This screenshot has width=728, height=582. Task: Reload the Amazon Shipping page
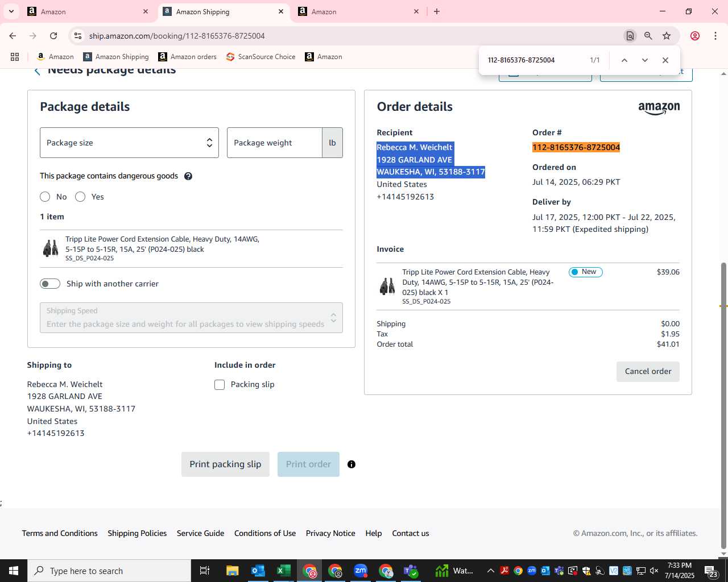pyautogui.click(x=53, y=36)
